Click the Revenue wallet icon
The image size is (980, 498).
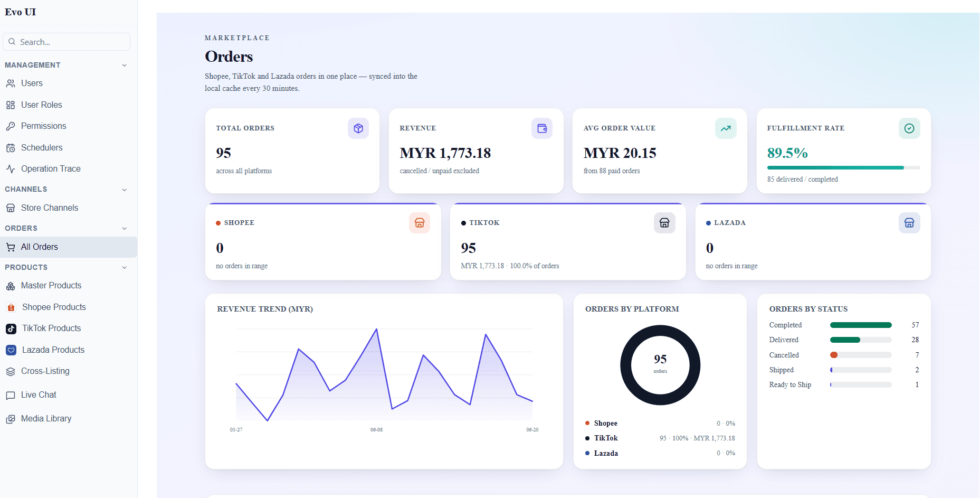(x=542, y=128)
